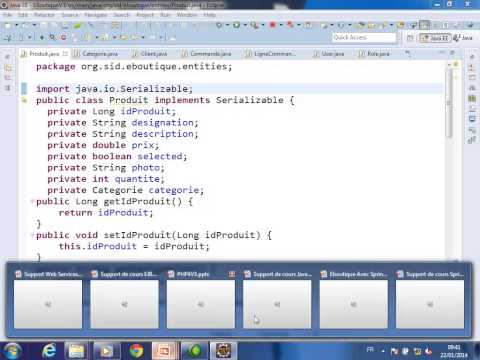Open the Support de cours EJB preview thumbnail
This screenshot has width=480, height=360.
[x=124, y=304]
